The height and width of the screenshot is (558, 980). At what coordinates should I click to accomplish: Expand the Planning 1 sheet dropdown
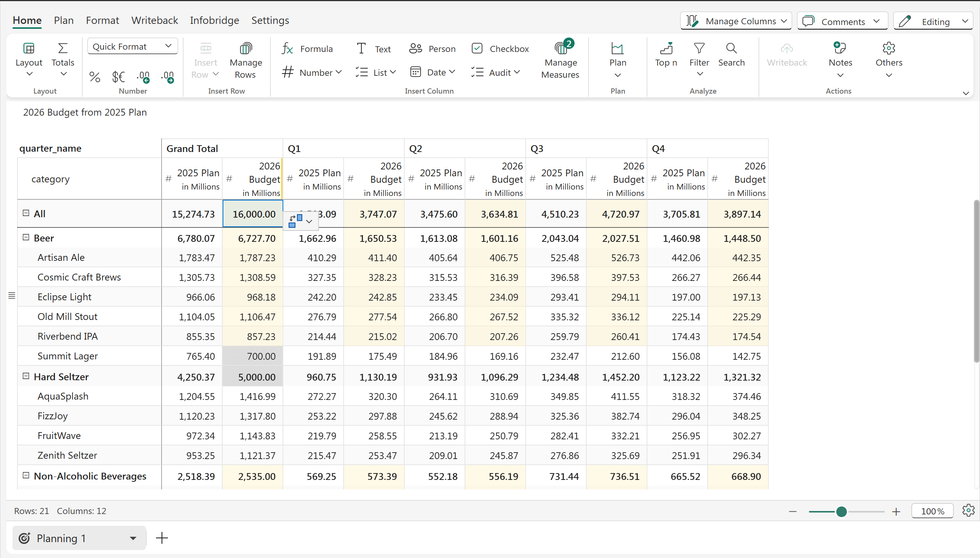[133, 538]
